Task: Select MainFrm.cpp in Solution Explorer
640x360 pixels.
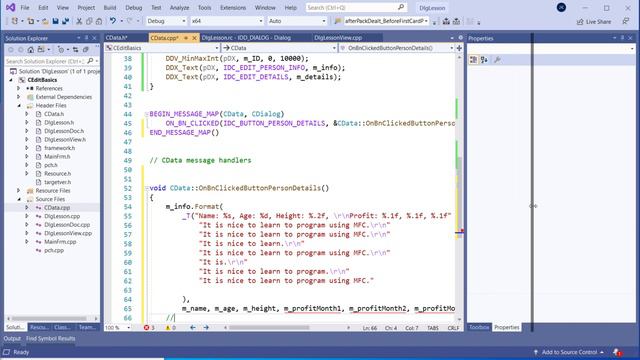Action: (60, 242)
